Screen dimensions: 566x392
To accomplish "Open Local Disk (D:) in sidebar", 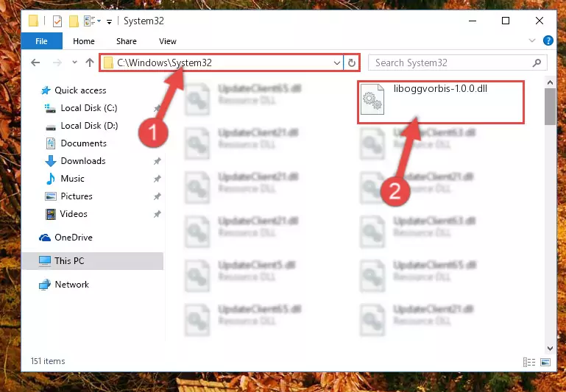I will 89,126.
